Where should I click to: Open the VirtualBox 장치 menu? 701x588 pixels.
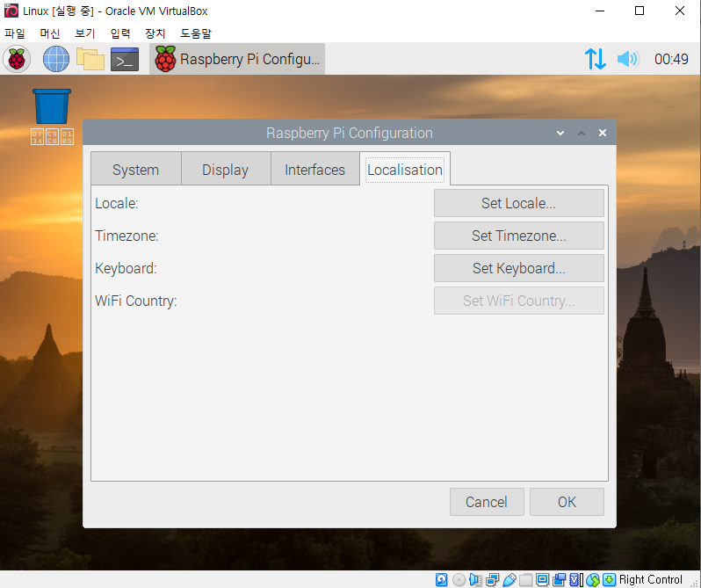click(155, 33)
